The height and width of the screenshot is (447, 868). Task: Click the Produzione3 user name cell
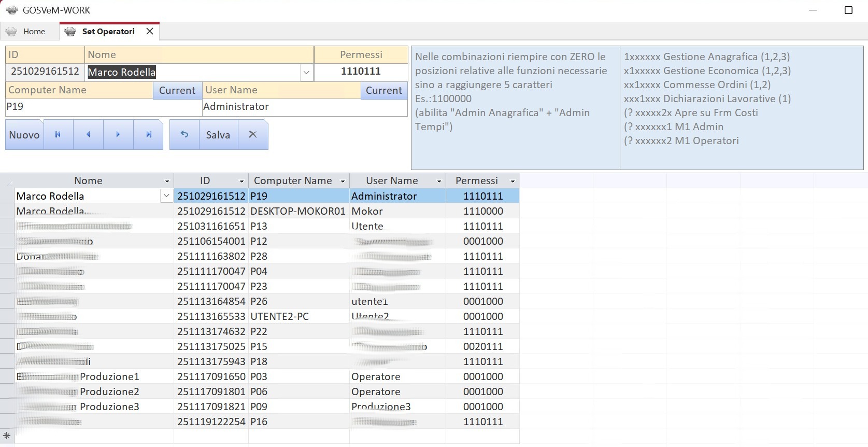397,407
